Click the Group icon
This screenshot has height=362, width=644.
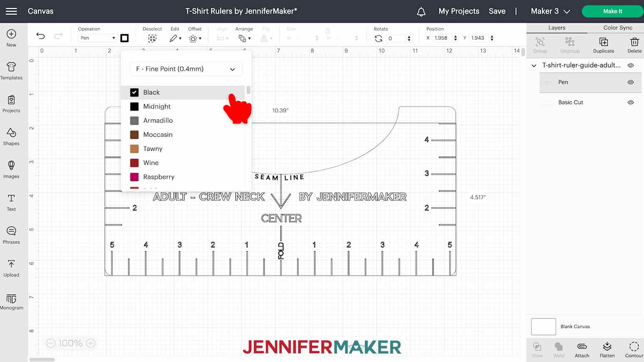pyautogui.click(x=540, y=42)
